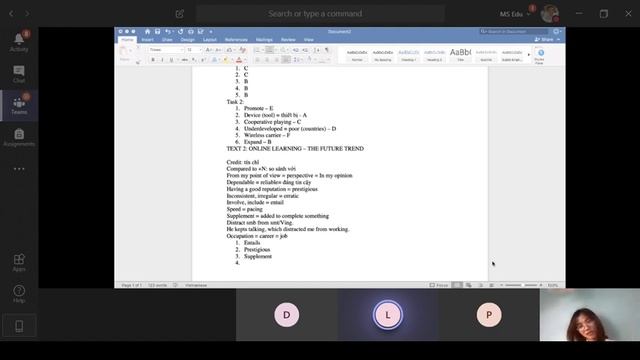The width and height of the screenshot is (640, 360).
Task: Toggle Superscript formatting
Action: pyautogui.click(x=203, y=60)
